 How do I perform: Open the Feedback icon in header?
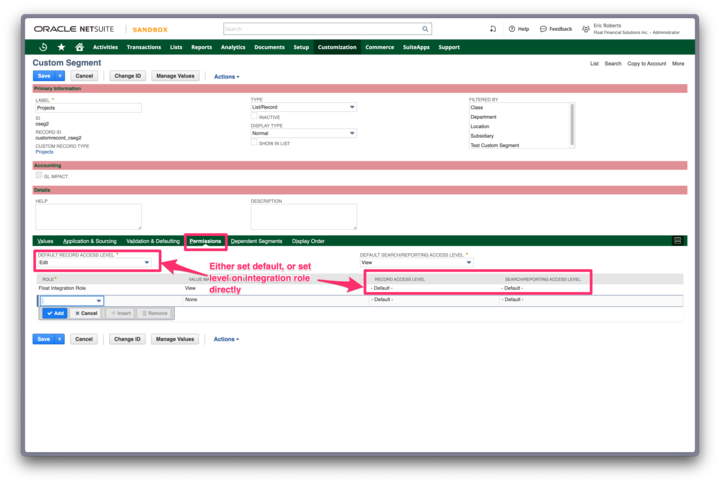[x=543, y=29]
